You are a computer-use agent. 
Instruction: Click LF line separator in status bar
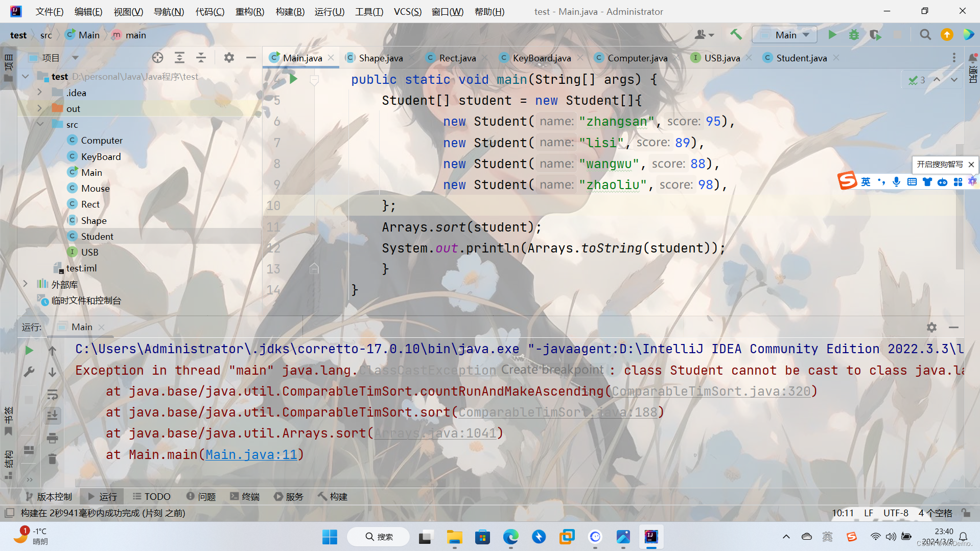(868, 513)
